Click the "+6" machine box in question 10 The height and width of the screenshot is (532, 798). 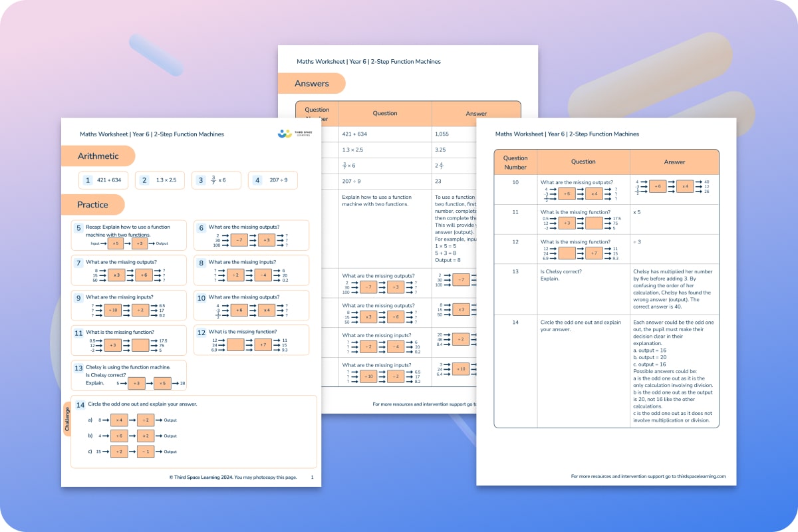coord(239,311)
